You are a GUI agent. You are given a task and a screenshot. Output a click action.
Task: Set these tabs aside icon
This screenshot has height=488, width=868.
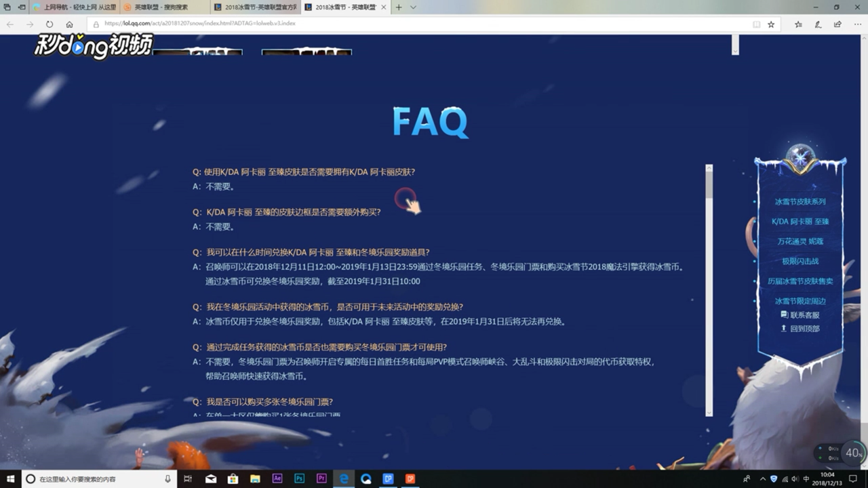(22, 7)
